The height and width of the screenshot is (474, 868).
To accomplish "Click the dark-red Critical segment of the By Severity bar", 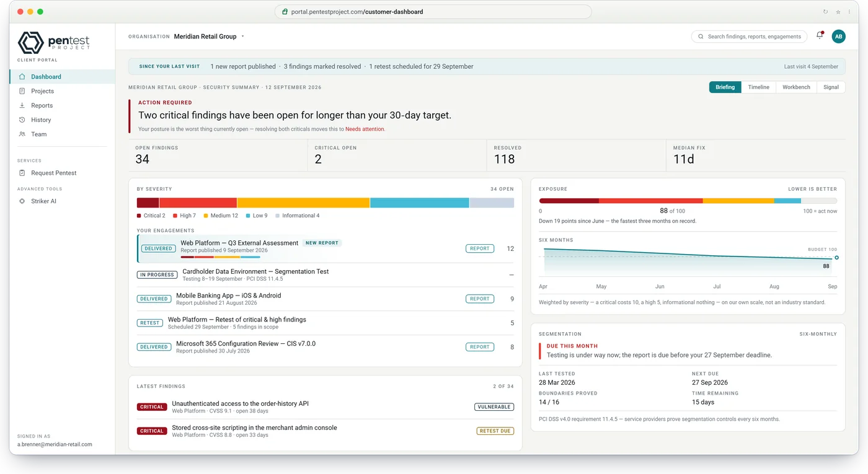I will tap(148, 203).
